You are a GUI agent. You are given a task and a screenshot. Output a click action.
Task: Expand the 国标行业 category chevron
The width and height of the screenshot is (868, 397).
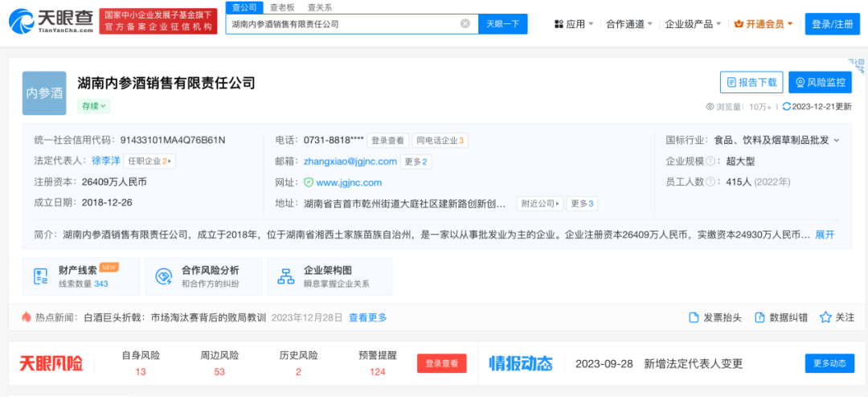pos(836,141)
